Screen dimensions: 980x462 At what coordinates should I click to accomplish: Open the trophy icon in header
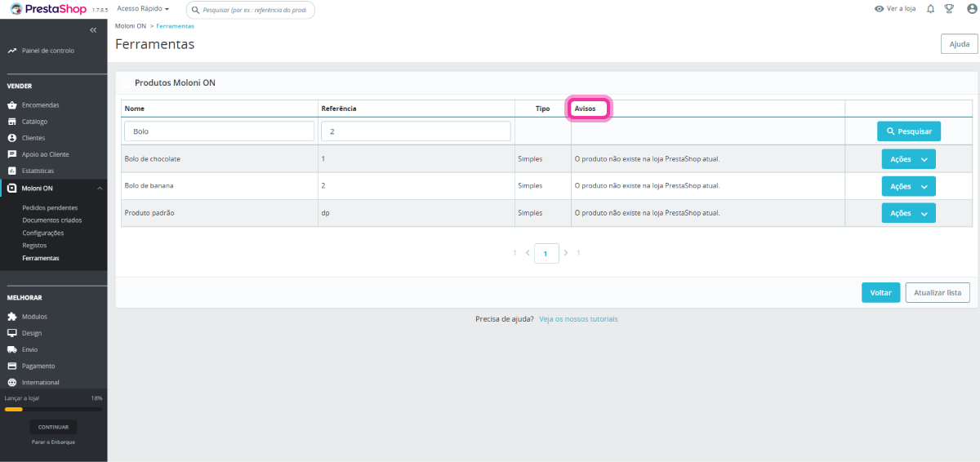pos(949,9)
